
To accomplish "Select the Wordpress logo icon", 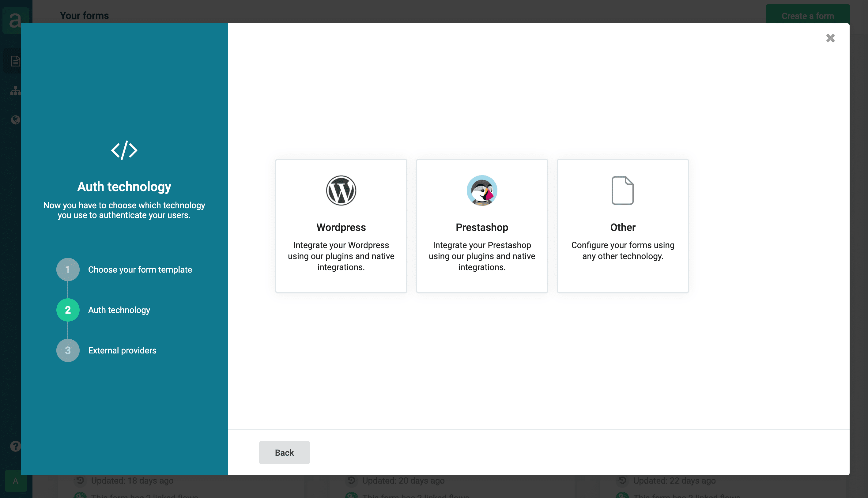I will (341, 191).
